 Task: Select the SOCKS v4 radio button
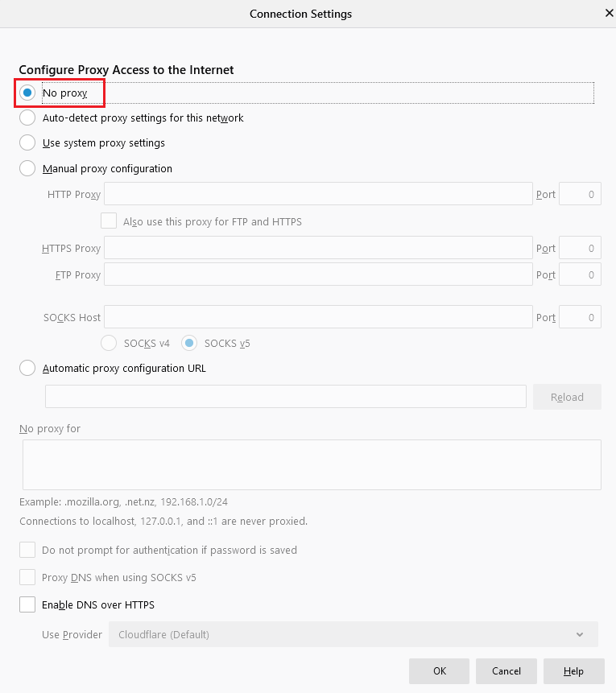coord(109,343)
